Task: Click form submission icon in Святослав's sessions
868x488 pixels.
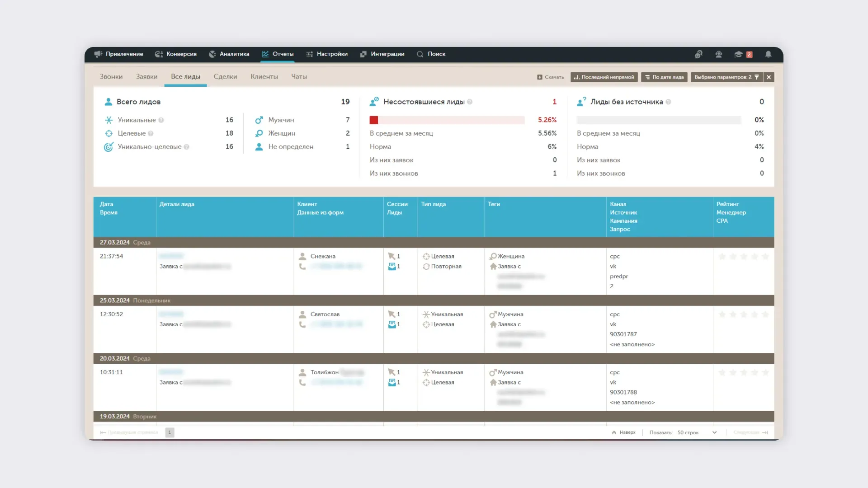Action: click(x=392, y=324)
